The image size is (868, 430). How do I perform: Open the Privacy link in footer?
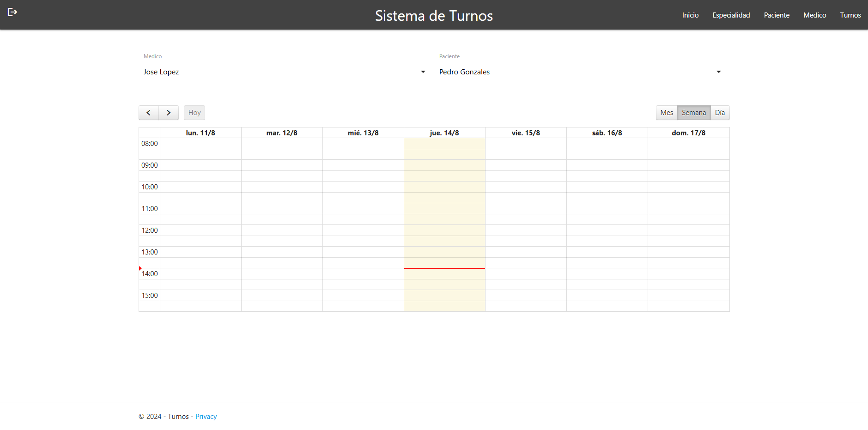pyautogui.click(x=206, y=416)
